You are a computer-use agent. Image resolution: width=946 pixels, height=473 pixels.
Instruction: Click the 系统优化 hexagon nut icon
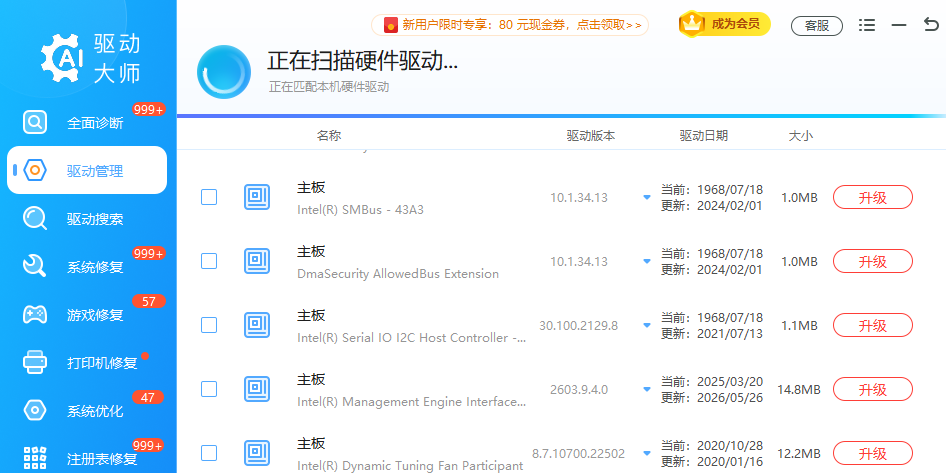click(x=35, y=410)
